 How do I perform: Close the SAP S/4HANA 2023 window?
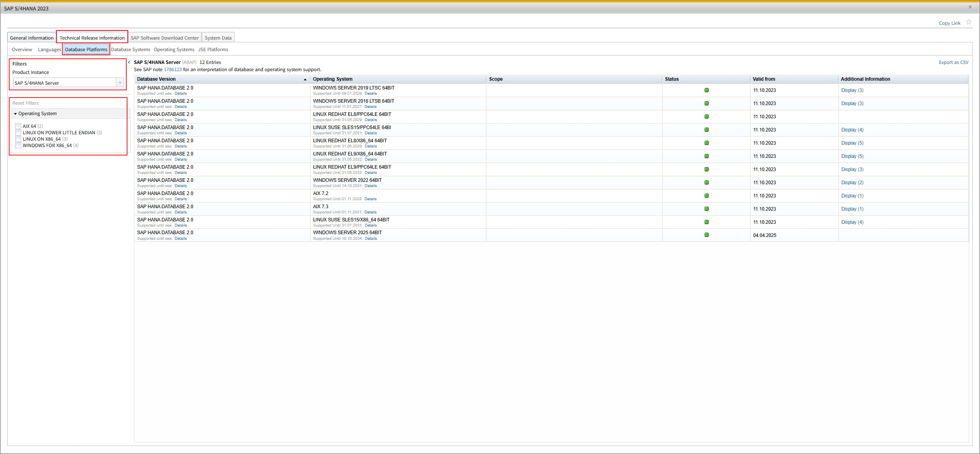970,7
